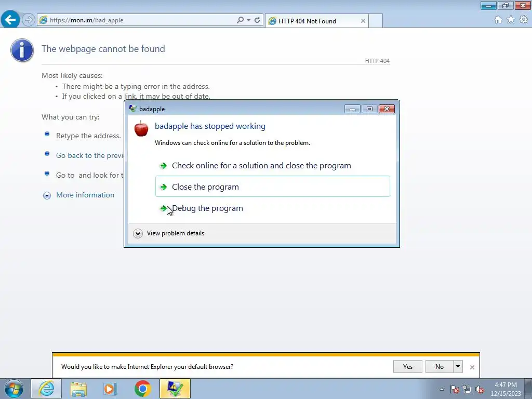Click the badapple title bar icon
This screenshot has height=399, width=532.
click(x=132, y=109)
